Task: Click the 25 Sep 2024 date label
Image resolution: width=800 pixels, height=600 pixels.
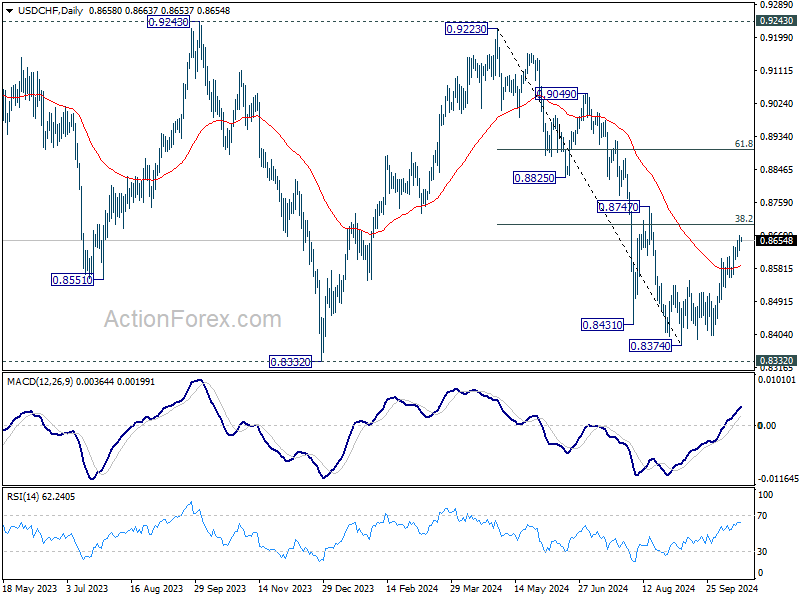Action: pos(732,588)
